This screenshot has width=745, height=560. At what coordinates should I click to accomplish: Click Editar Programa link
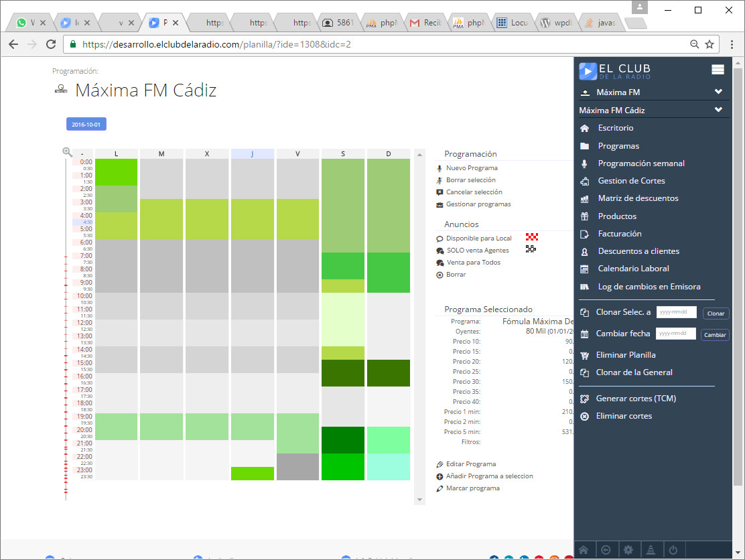click(471, 464)
